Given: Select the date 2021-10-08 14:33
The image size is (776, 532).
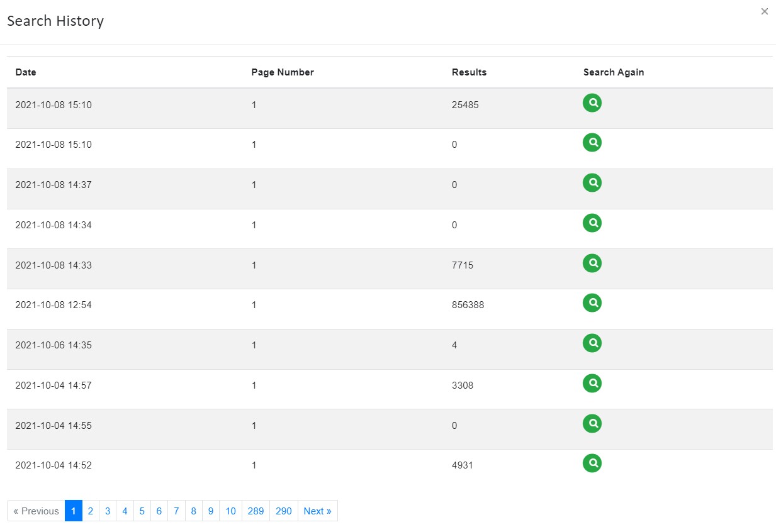Looking at the screenshot, I should point(53,265).
